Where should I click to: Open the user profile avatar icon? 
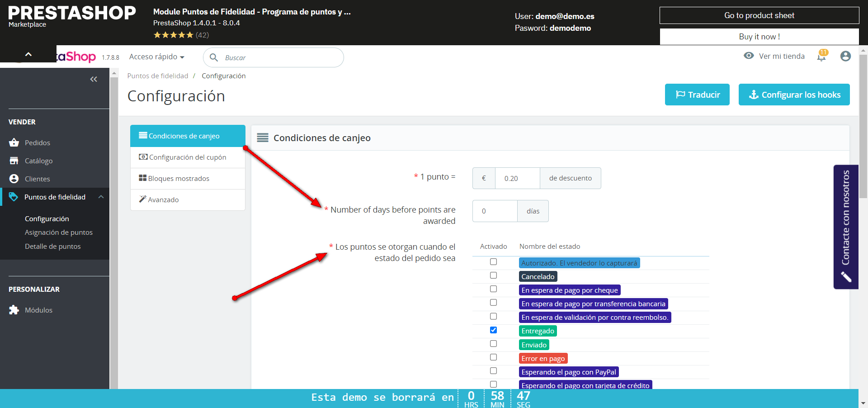pyautogui.click(x=845, y=56)
